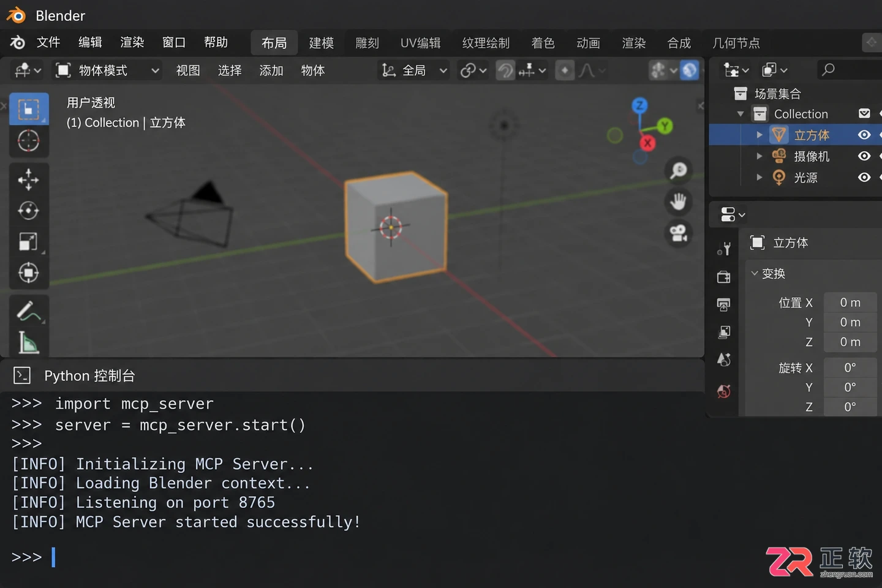Click the viewport zoom magnifier button
882x588 pixels.
(x=678, y=170)
